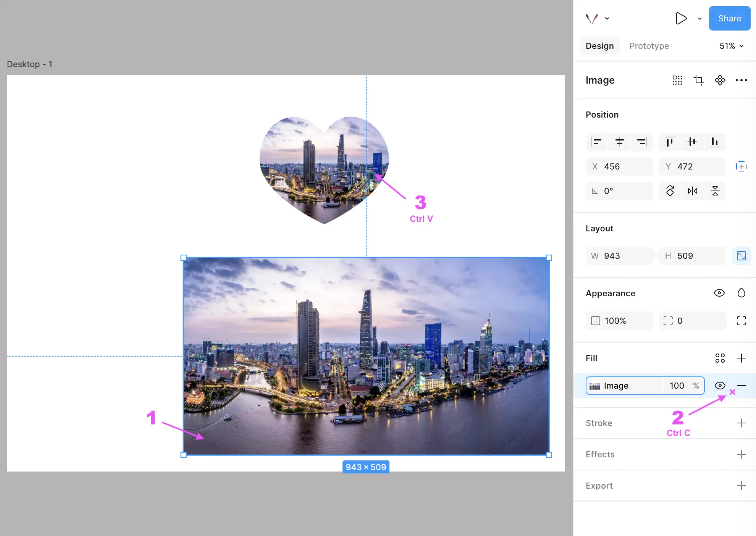Switch to the Prototype tab
The image size is (756, 536).
pos(649,46)
